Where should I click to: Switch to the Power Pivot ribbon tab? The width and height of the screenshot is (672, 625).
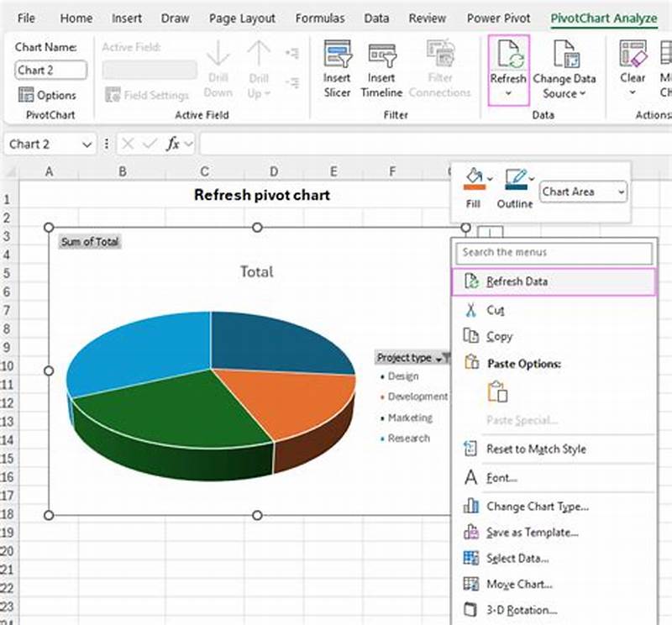[x=499, y=18]
